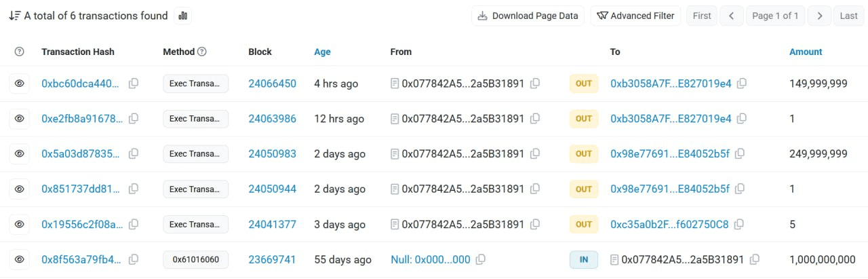
Task: Jump to the Last page
Action: (x=848, y=16)
